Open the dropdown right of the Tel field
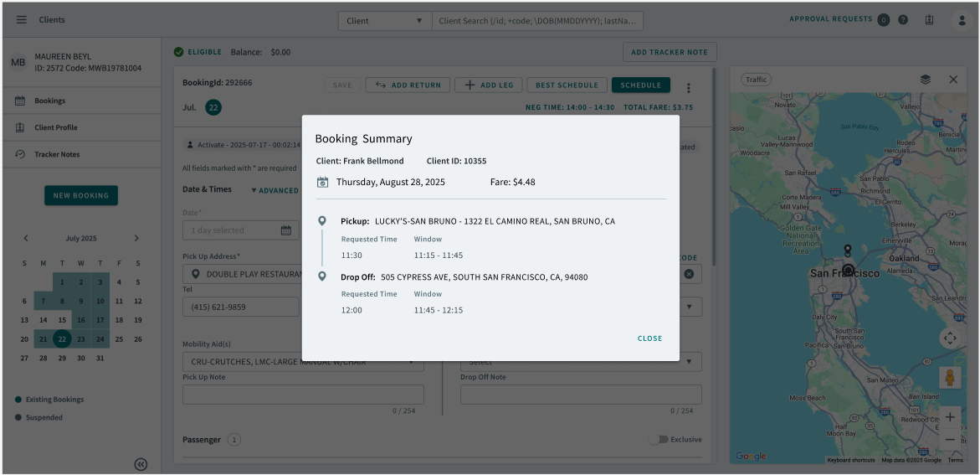 click(x=690, y=307)
